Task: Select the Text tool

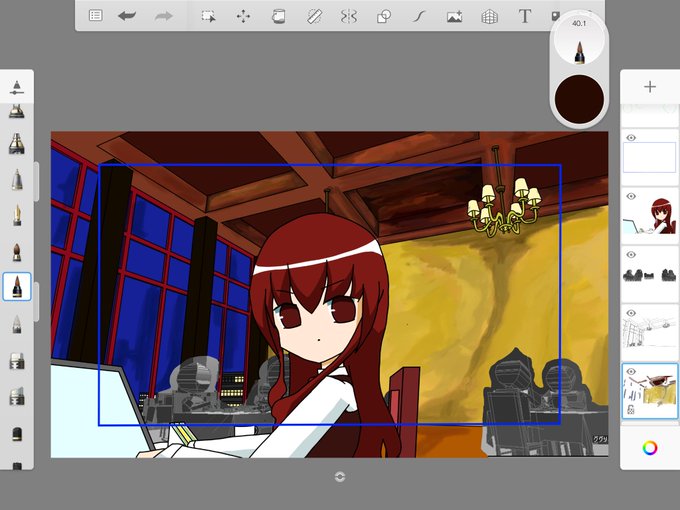Action: [x=525, y=16]
